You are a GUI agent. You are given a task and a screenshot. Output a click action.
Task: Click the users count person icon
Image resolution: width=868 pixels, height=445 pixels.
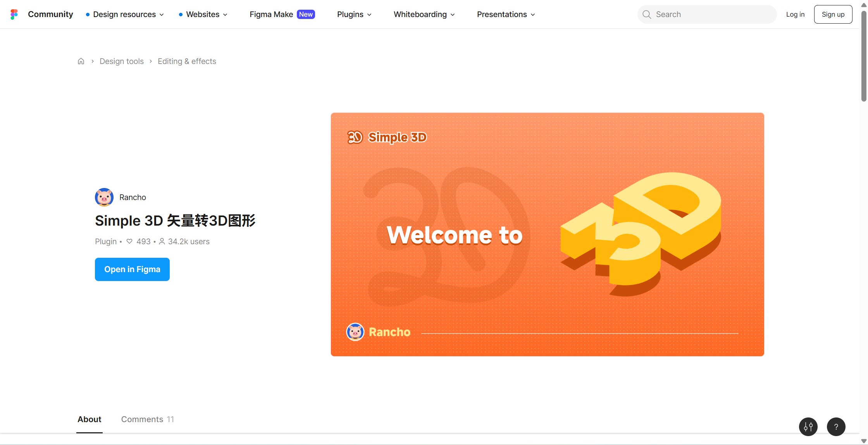point(162,241)
